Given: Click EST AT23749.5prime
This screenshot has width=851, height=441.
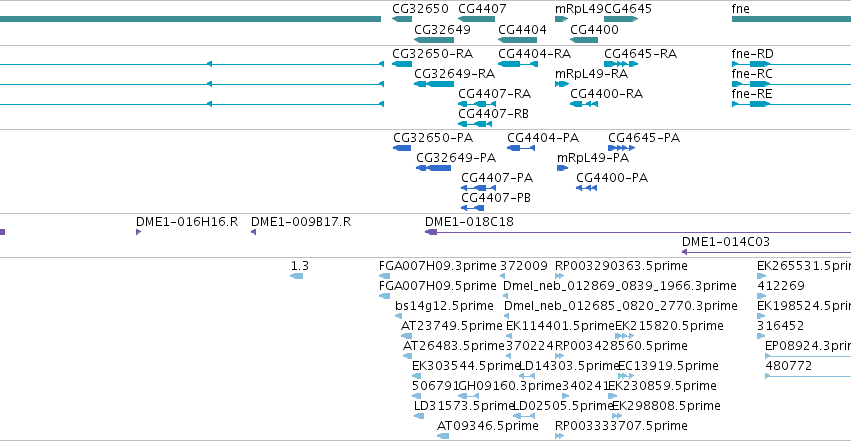Looking at the screenshot, I should pos(406,336).
